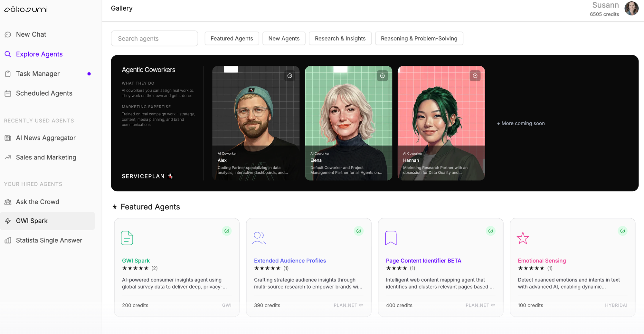Switch to the New Agents filter
Viewport: 644px width, 334px height.
click(x=284, y=38)
